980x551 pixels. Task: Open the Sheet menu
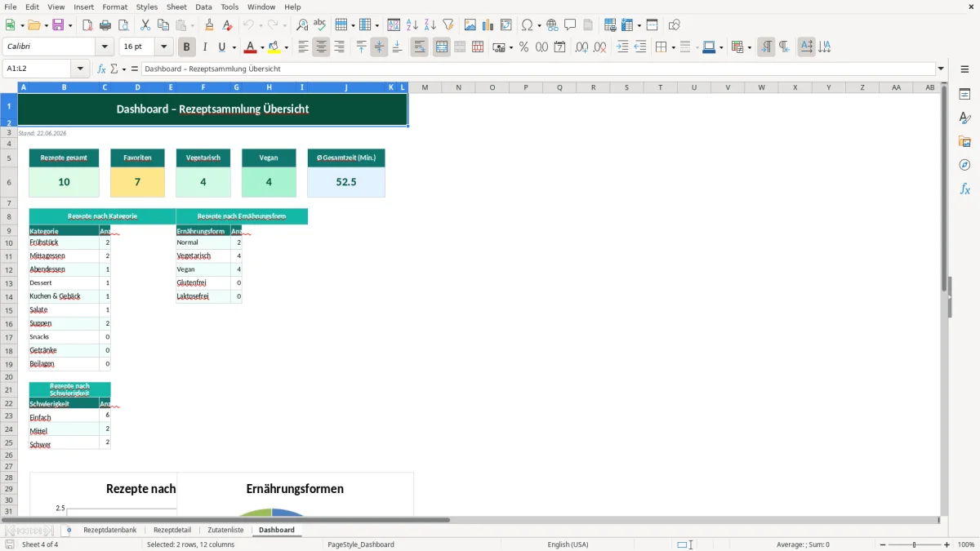point(176,7)
